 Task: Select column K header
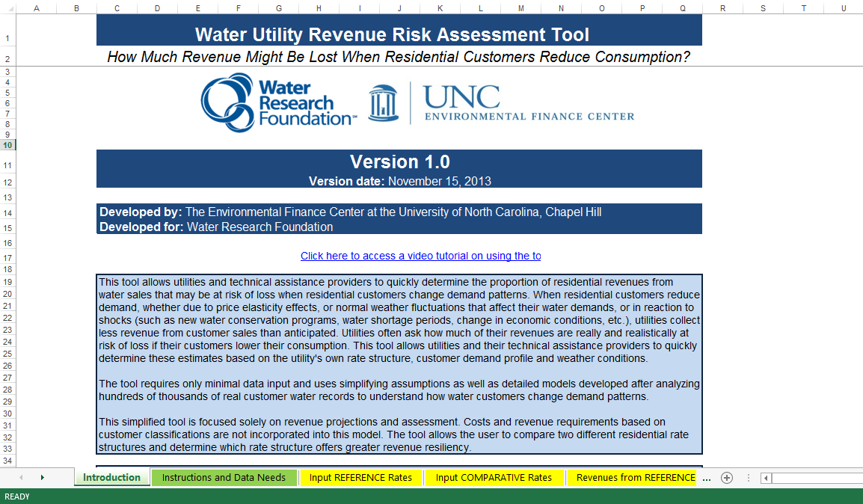pos(440,8)
